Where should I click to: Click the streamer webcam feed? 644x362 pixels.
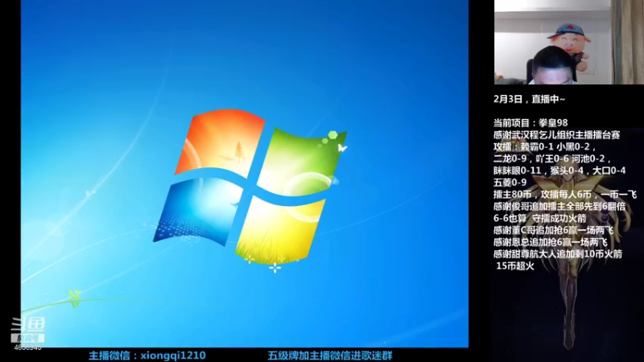569,42
